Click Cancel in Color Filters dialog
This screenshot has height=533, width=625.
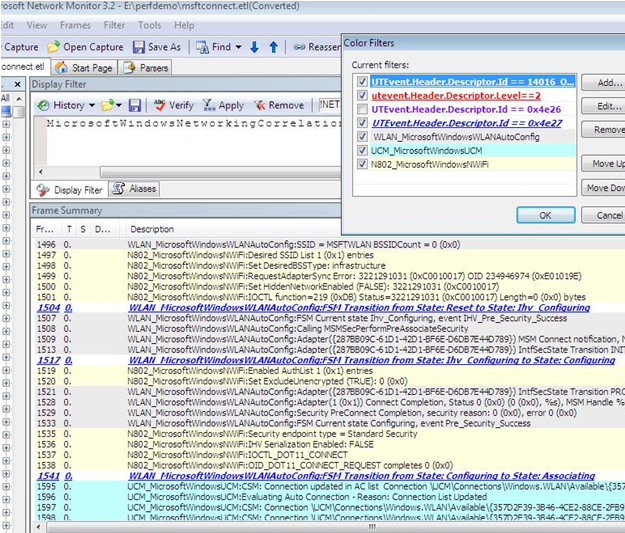(604, 215)
